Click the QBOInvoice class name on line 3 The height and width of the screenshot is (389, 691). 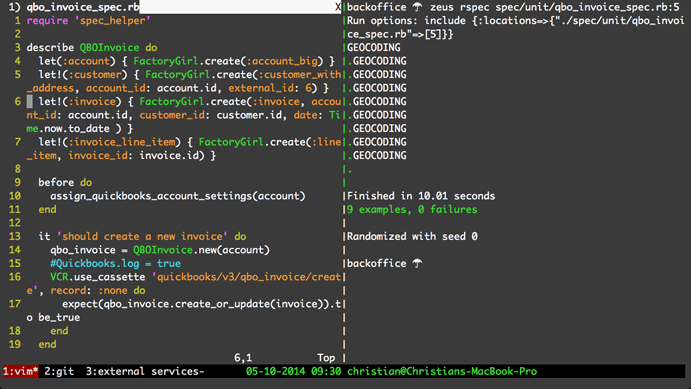point(109,48)
